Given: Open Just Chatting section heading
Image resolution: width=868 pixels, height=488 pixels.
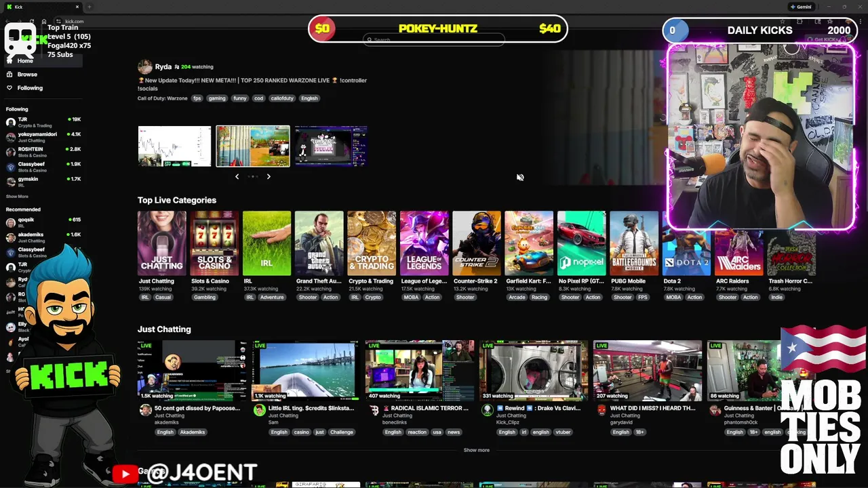Looking at the screenshot, I should (164, 329).
